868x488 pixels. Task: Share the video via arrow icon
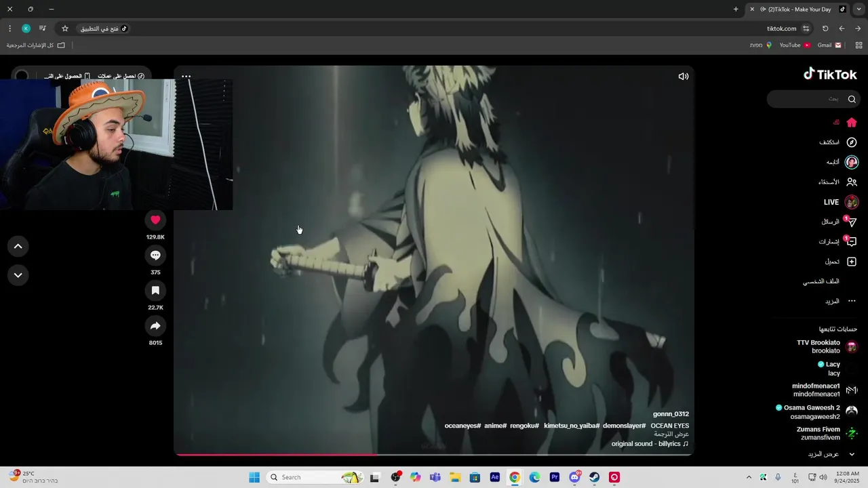coord(155,326)
